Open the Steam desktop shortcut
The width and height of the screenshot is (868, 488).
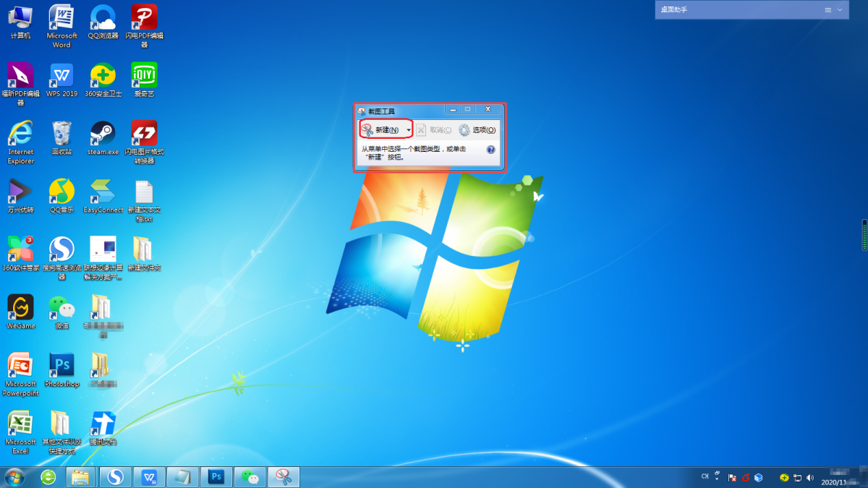[x=103, y=134]
